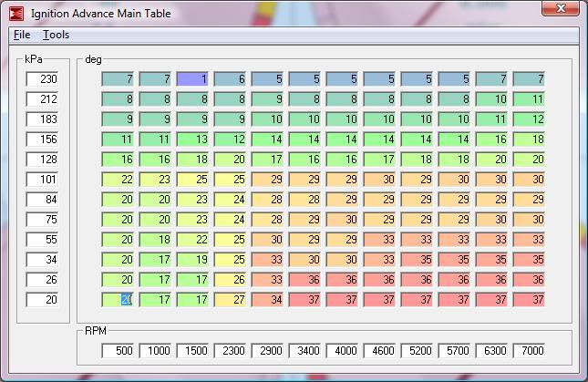Screen dimensions: 588x382
Task: Click the 1500 RPM bin field
Action: [x=192, y=351]
